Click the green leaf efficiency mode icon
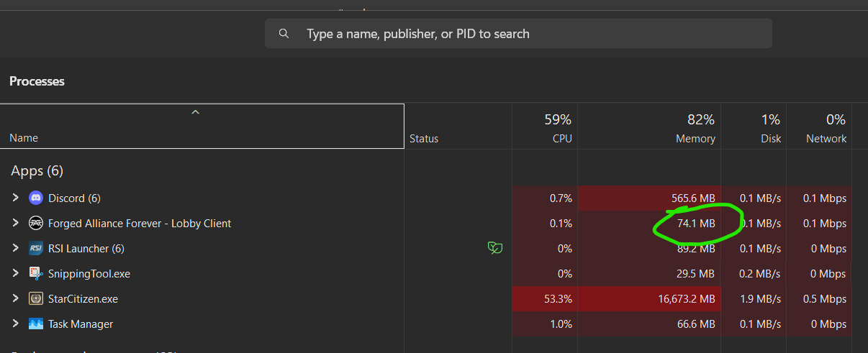 pos(495,248)
